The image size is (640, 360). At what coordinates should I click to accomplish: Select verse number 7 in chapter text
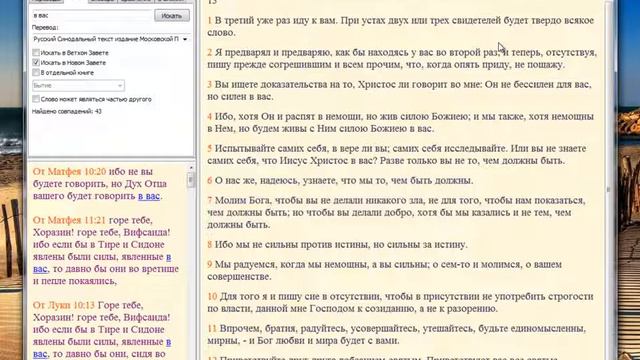click(x=209, y=200)
